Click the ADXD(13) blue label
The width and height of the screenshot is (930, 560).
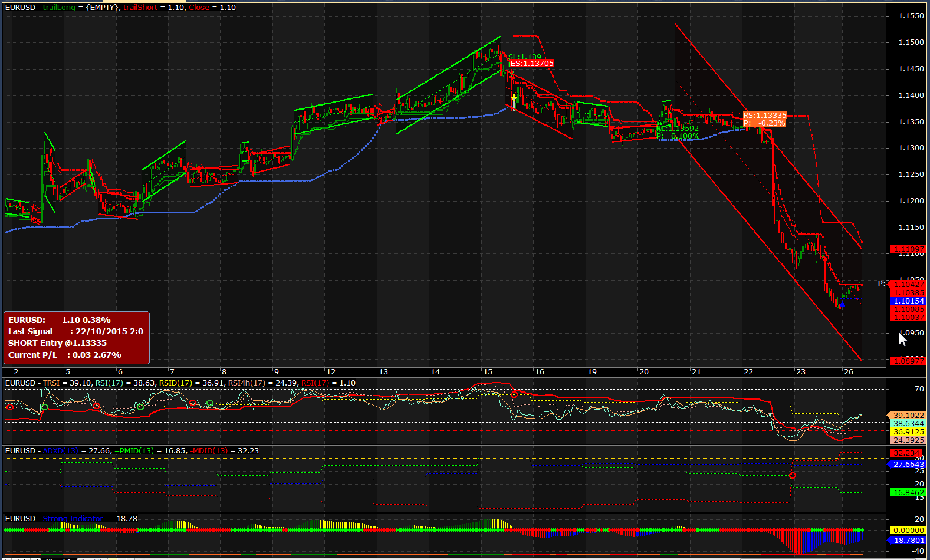coord(60,451)
